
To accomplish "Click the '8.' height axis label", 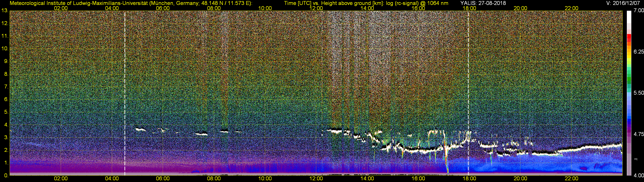I will pyautogui.click(x=6, y=74).
